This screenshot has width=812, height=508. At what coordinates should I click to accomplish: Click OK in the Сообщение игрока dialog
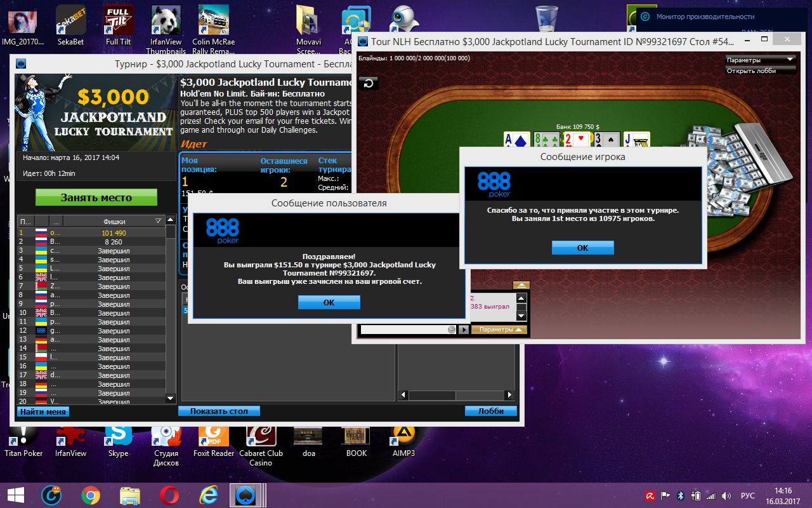(x=582, y=248)
